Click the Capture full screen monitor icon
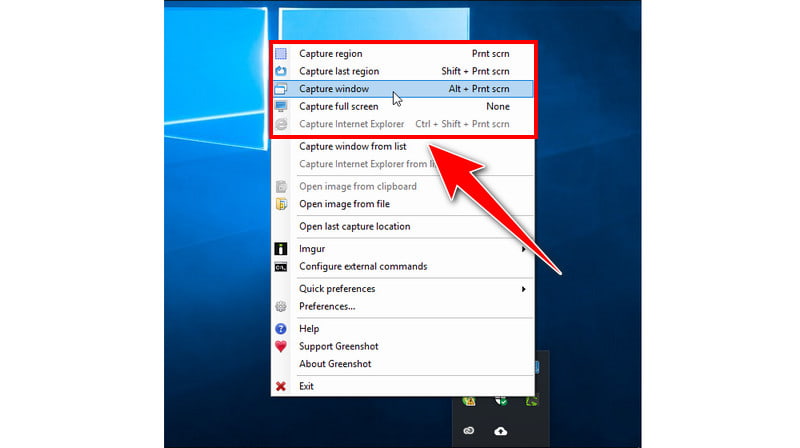 (281, 107)
